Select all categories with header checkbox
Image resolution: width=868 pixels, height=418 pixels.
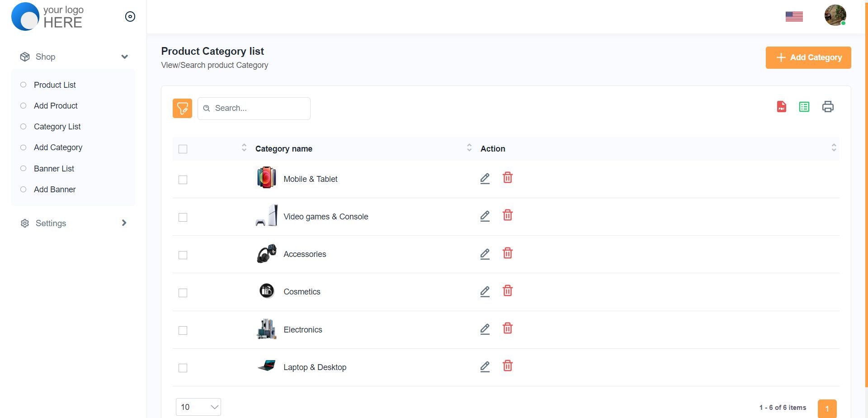183,149
